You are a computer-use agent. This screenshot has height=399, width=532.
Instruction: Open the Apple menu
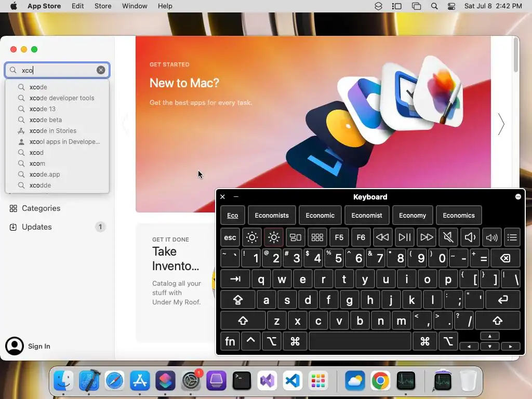(14, 6)
